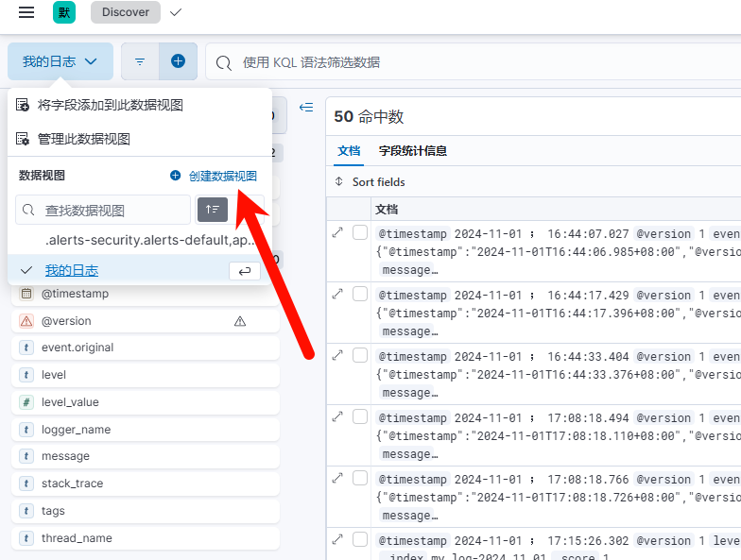741x560 pixels.
Task: Choose .alerts-security.alerts-default data view
Action: tap(140, 240)
